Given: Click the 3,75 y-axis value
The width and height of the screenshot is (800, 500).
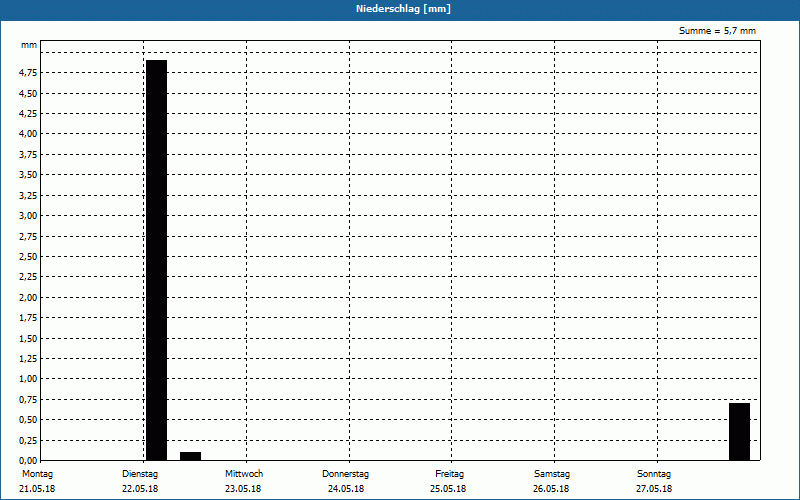Looking at the screenshot, I should tap(28, 155).
